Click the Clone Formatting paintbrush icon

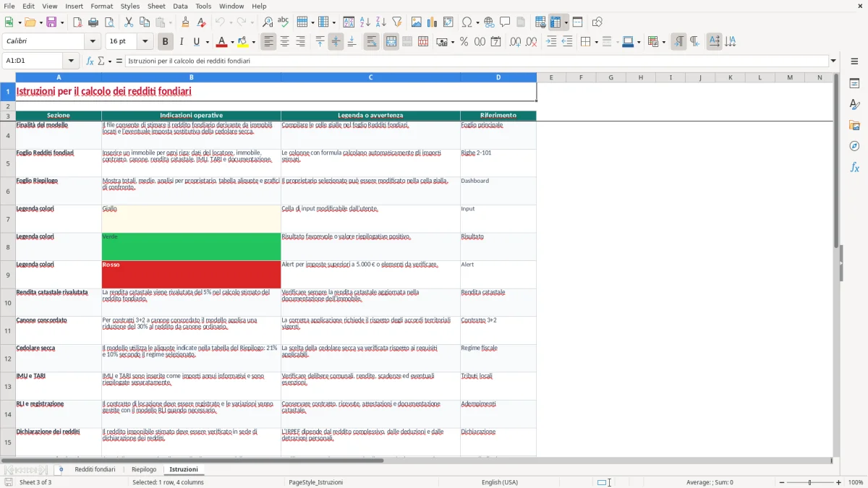point(186,22)
